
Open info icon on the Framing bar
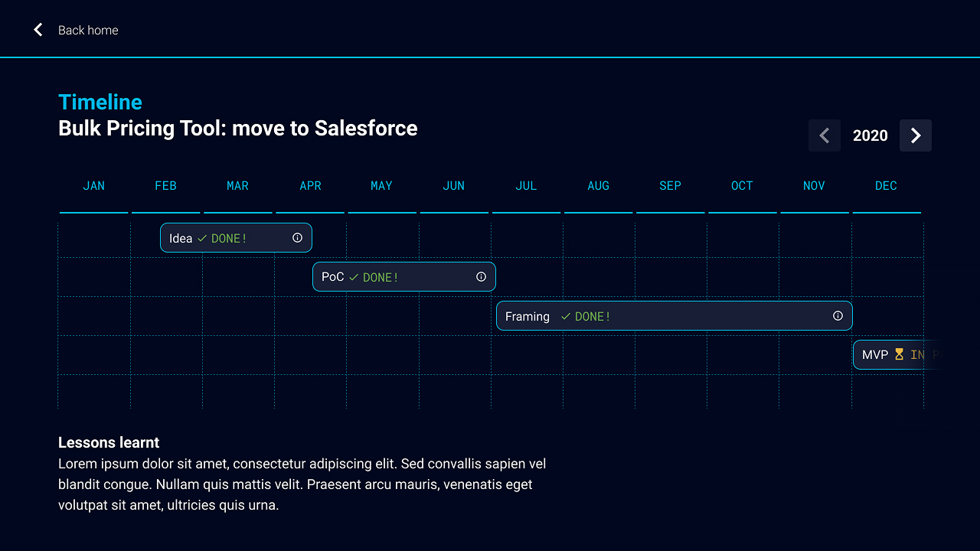click(x=838, y=316)
